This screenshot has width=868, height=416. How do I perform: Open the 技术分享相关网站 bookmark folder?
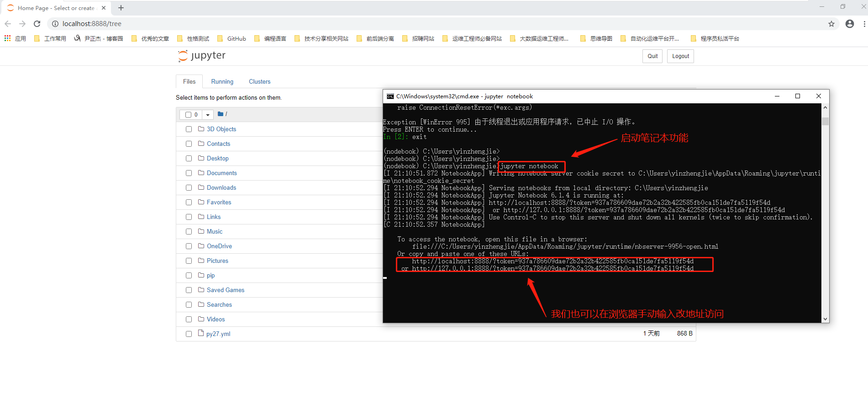(x=321, y=38)
